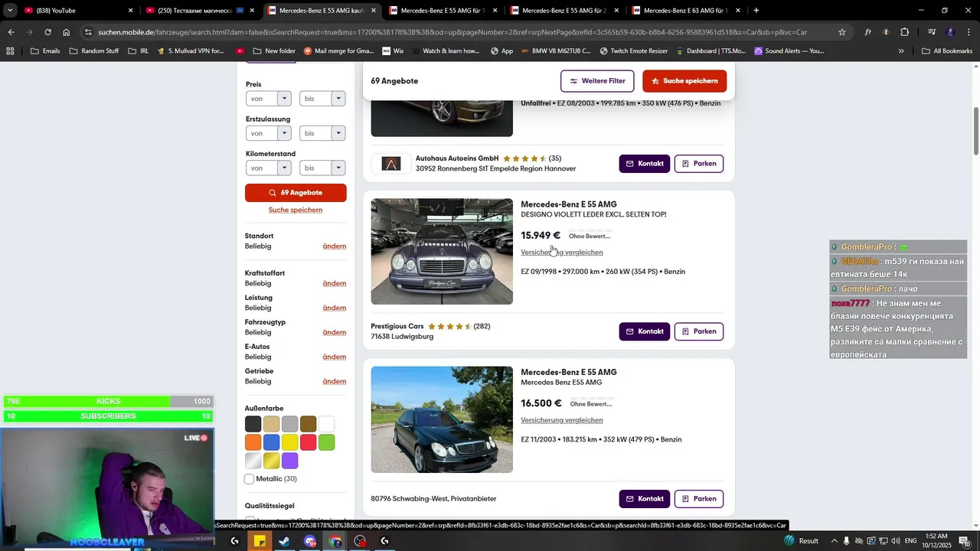Bookmark this page with the star icon
The image size is (980, 551).
(x=842, y=32)
